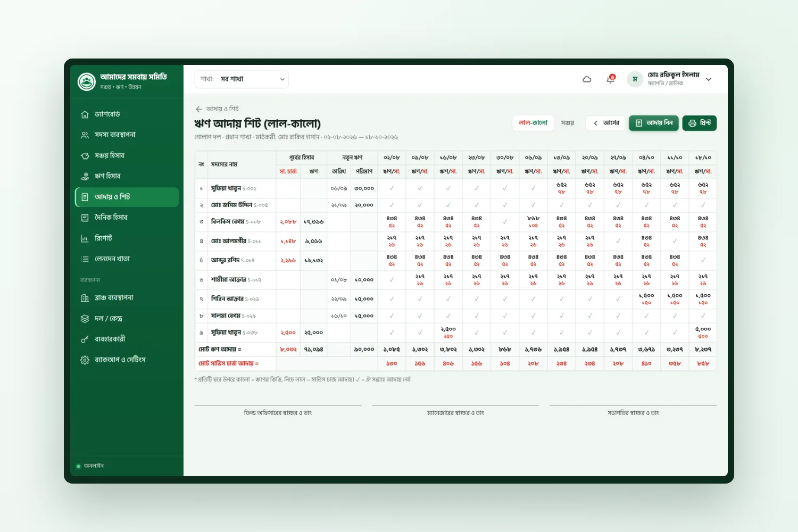Click the gear icon for ব্যাকআপ ও সেটিংস
The image size is (798, 532).
(85, 360)
